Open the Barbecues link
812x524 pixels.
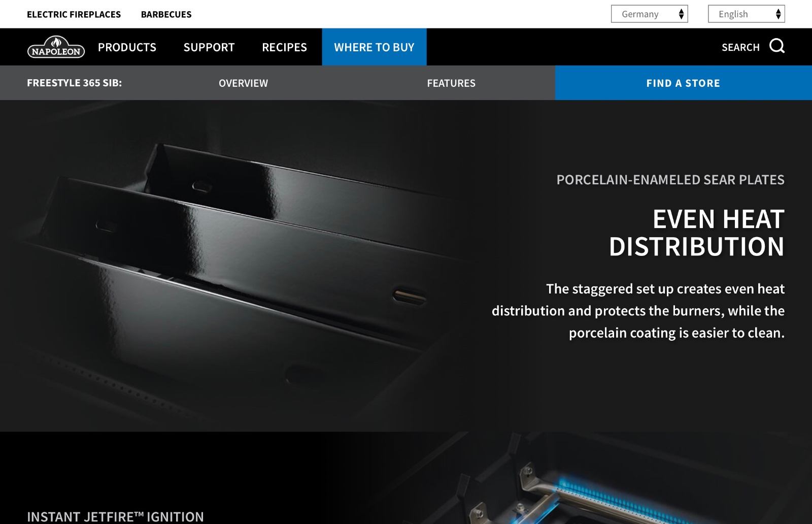pyautogui.click(x=166, y=14)
